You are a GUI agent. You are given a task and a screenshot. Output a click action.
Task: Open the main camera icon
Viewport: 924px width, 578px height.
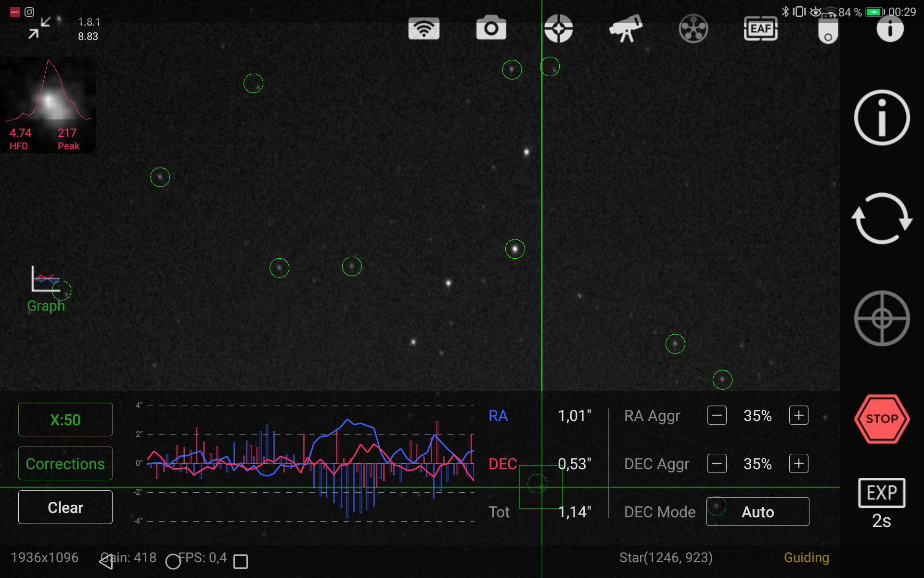[491, 28]
